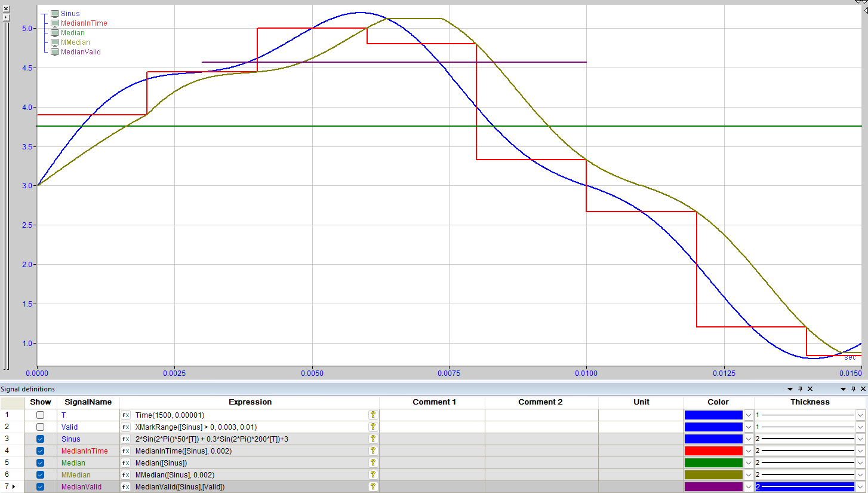Image resolution: width=868 pixels, height=493 pixels.
Task: Open the thickness dropdown for MedianInTime
Action: (x=860, y=451)
